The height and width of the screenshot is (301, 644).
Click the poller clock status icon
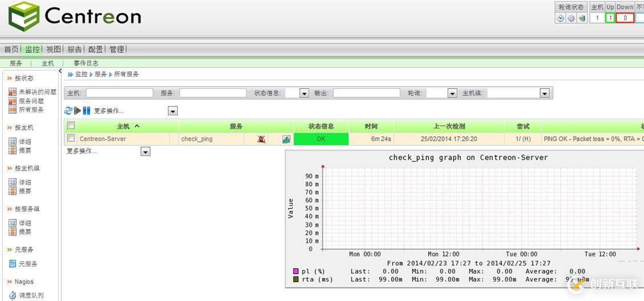point(561,18)
